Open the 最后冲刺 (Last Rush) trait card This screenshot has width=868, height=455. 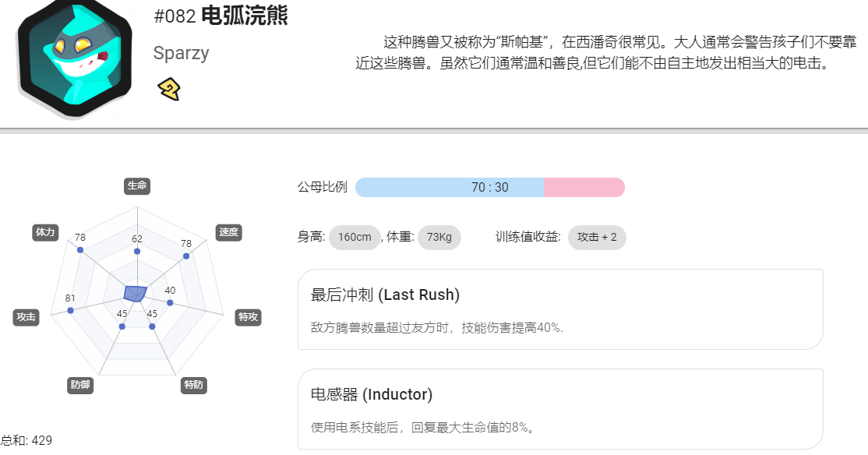560,309
